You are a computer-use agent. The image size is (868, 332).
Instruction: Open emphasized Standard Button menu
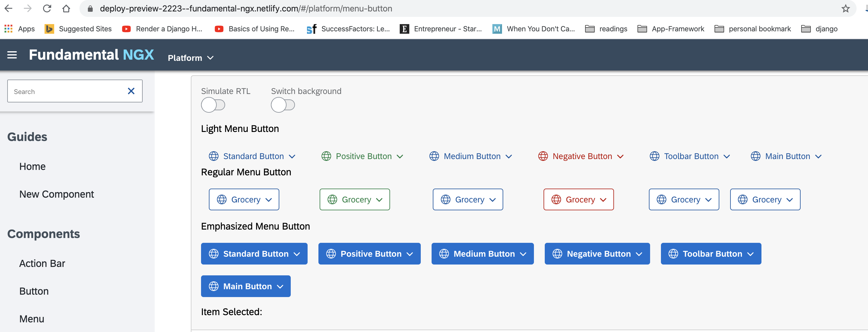point(254,254)
